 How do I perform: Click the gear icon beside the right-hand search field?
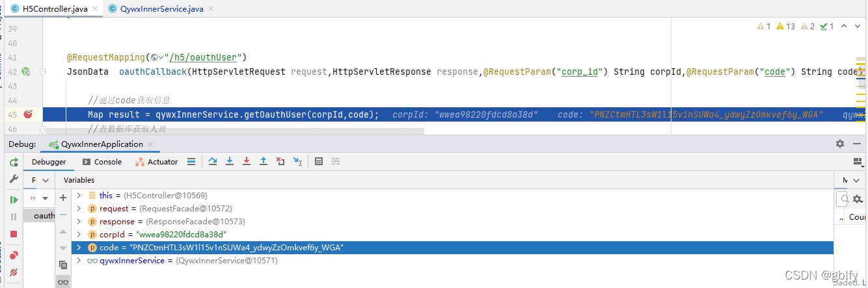[x=858, y=200]
